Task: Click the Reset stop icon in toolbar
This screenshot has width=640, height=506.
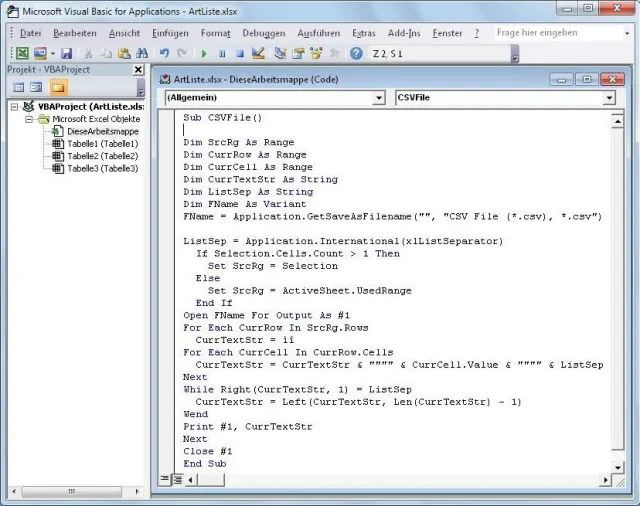Action: point(239,53)
